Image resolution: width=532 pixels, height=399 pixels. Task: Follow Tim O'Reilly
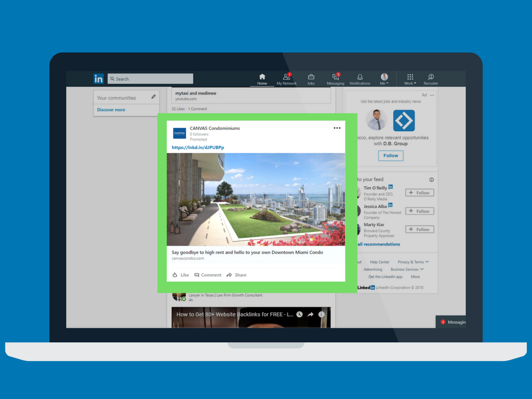pyautogui.click(x=420, y=193)
